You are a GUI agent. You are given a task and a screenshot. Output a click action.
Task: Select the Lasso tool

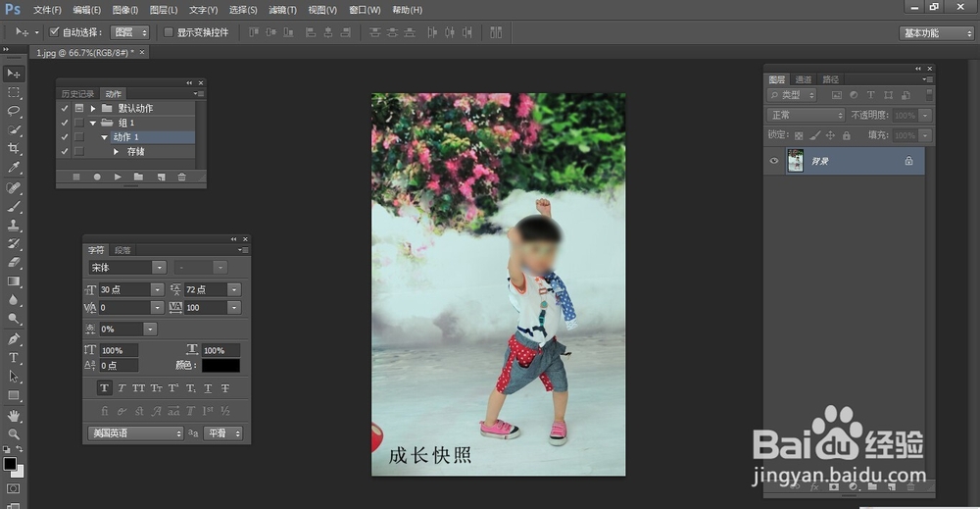pos(13,111)
